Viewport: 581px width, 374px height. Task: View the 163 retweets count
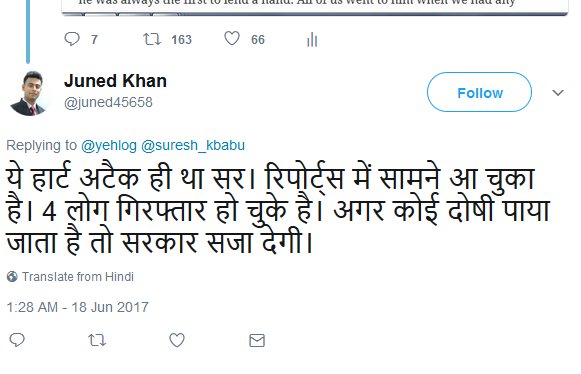pos(181,40)
